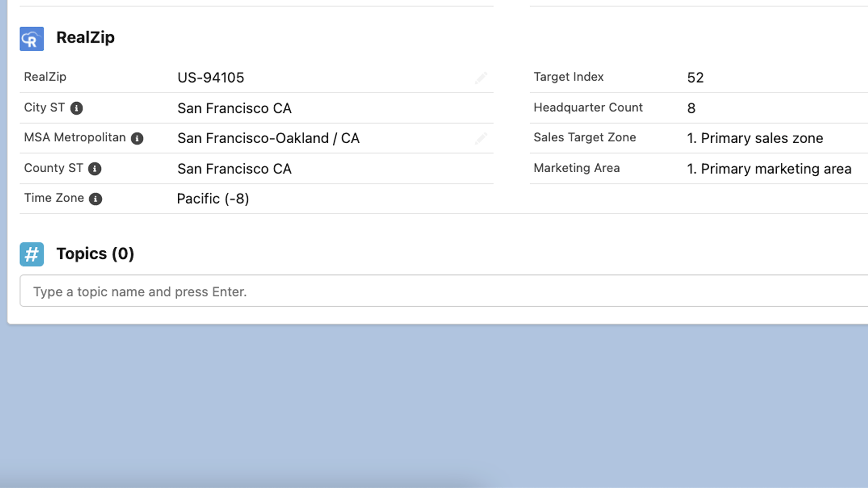Click the Primary marketing area value
Image resolution: width=868 pixels, height=488 pixels.
[769, 169]
